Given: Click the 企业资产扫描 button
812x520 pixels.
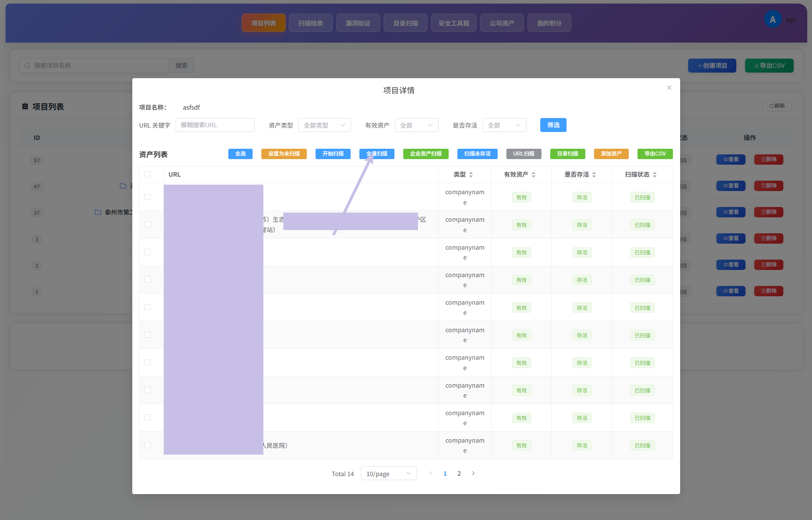Looking at the screenshot, I should click(426, 154).
